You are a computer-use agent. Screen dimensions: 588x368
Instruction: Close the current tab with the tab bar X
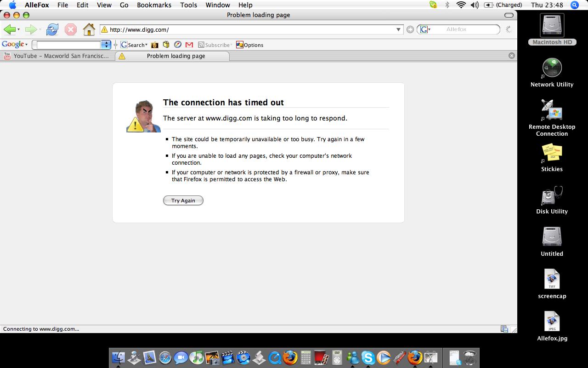click(511, 56)
